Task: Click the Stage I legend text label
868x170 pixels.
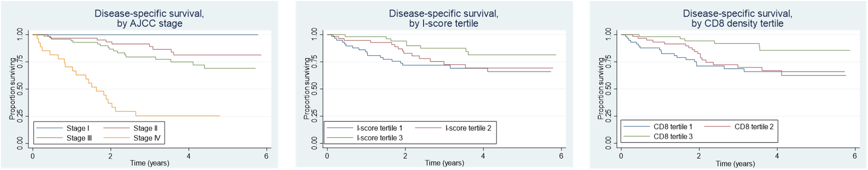Action: (78, 128)
